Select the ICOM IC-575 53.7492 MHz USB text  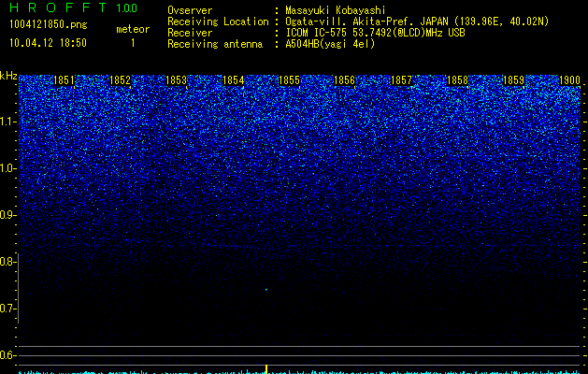(375, 33)
